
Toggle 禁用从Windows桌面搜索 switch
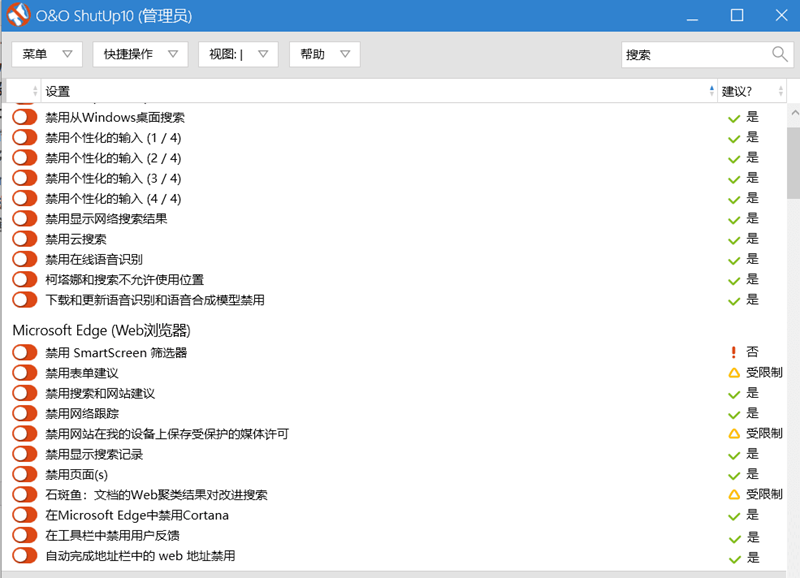click(24, 117)
